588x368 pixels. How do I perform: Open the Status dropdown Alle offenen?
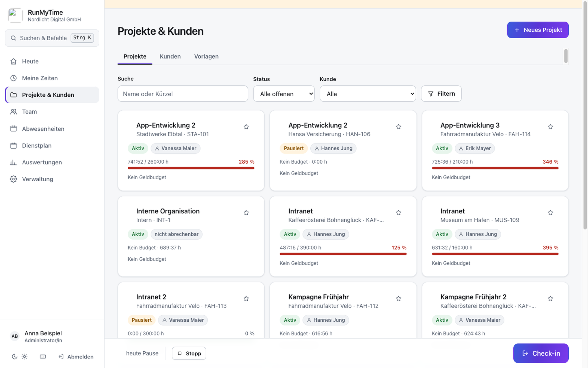(284, 94)
